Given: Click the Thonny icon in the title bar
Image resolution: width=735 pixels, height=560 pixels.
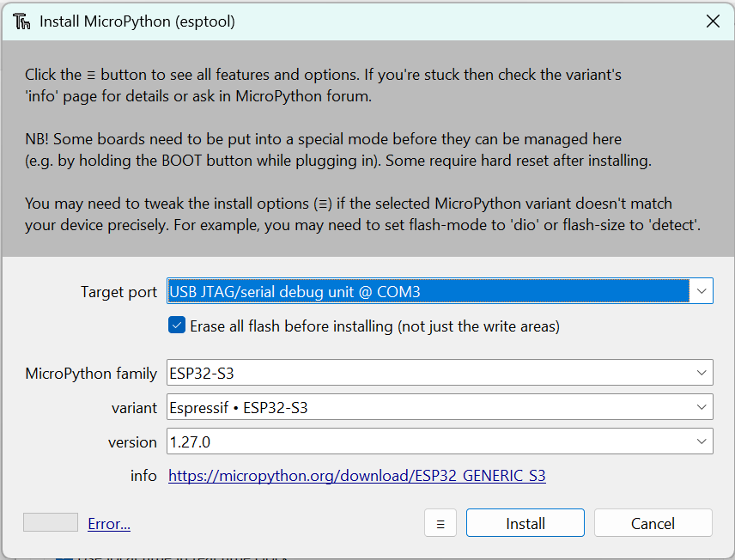Looking at the screenshot, I should pyautogui.click(x=22, y=21).
